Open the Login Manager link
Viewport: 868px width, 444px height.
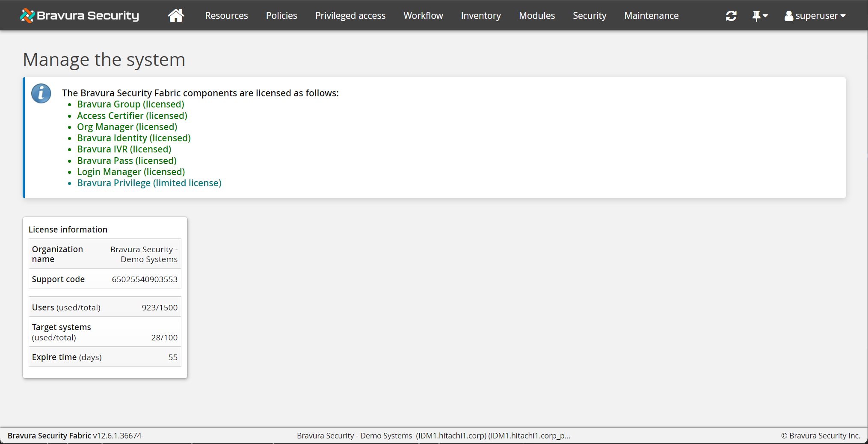[x=130, y=172]
